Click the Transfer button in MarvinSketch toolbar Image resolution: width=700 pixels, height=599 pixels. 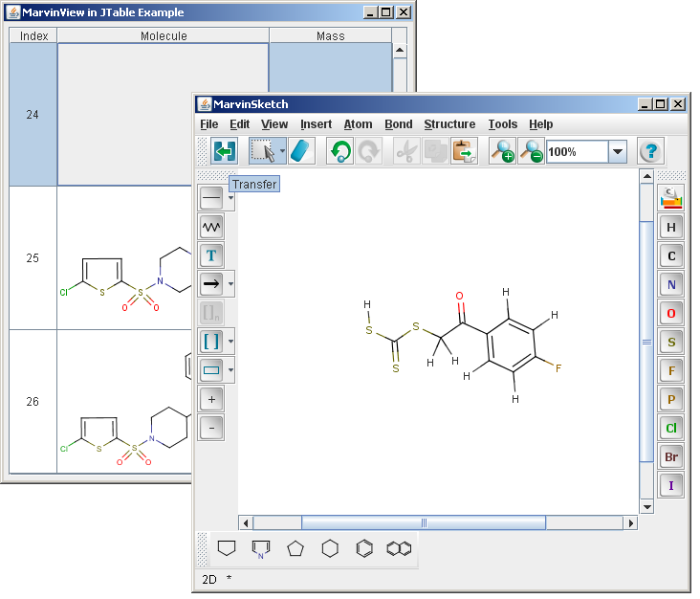(224, 151)
